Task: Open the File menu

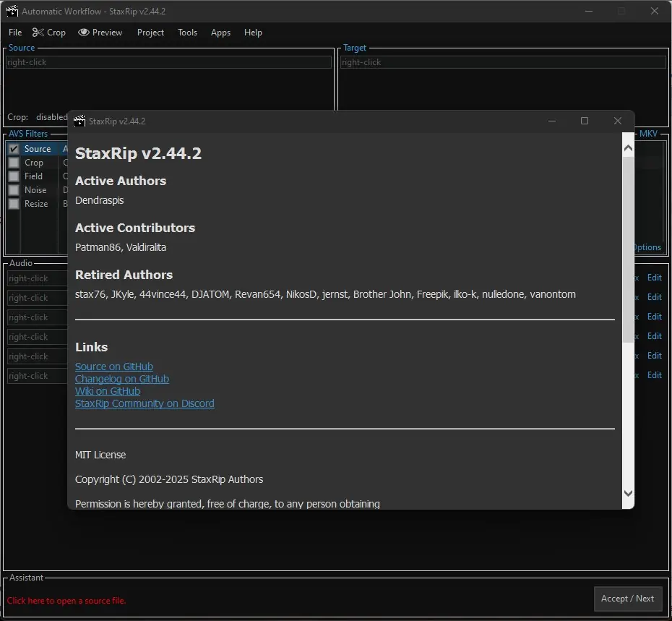Action: [x=15, y=33]
